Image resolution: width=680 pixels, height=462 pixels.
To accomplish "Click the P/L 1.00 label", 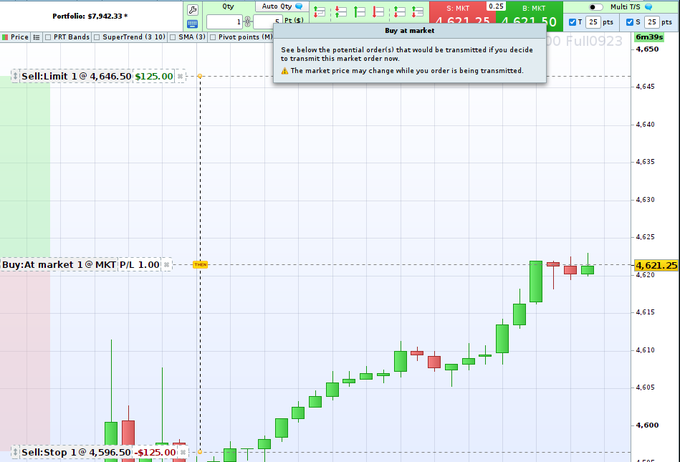I will [139, 265].
